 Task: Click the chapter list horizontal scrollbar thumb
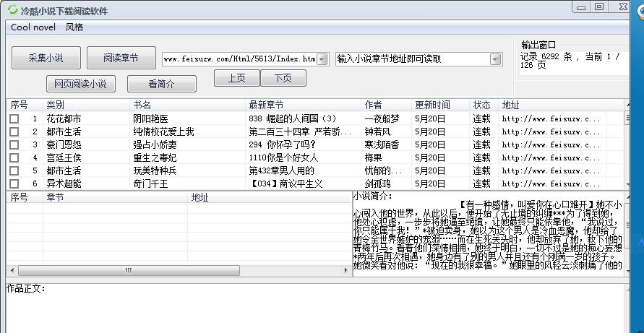coord(129,271)
